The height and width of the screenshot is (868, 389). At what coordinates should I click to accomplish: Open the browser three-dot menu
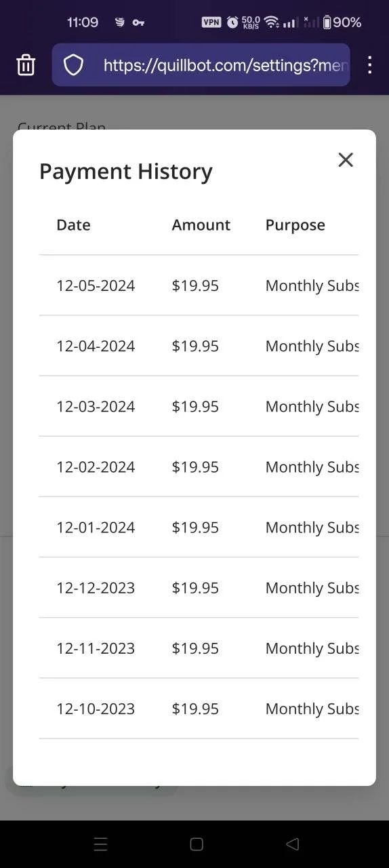369,65
